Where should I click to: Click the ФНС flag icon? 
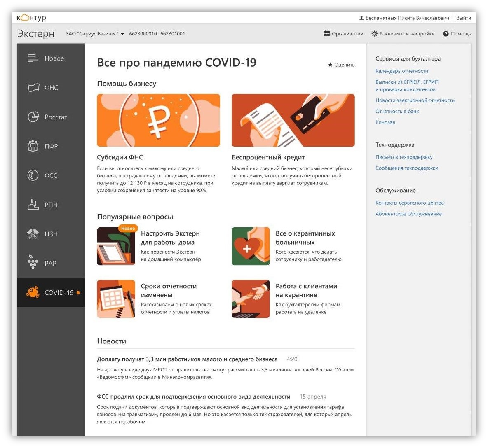pyautogui.click(x=33, y=87)
